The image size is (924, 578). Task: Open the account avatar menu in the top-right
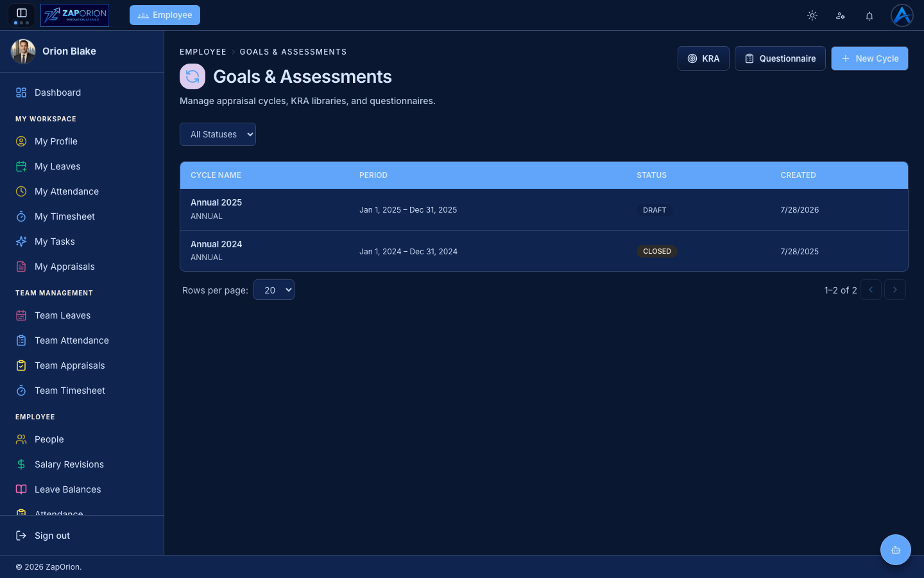(902, 15)
